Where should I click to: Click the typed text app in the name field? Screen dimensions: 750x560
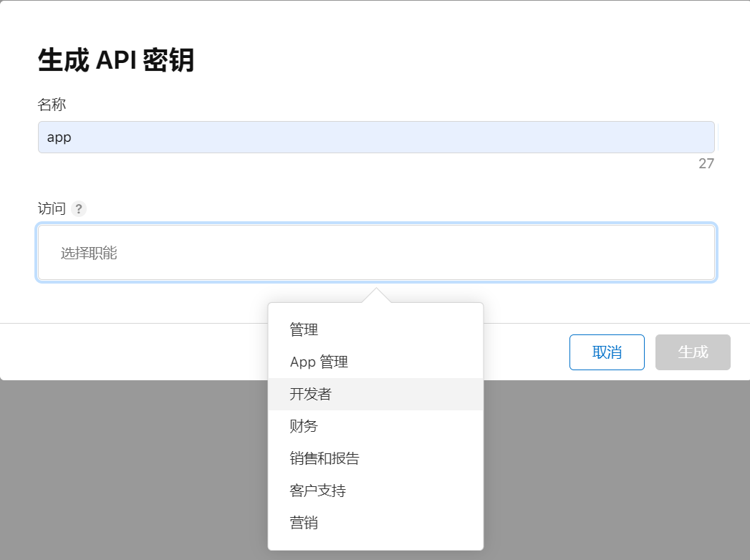click(59, 137)
